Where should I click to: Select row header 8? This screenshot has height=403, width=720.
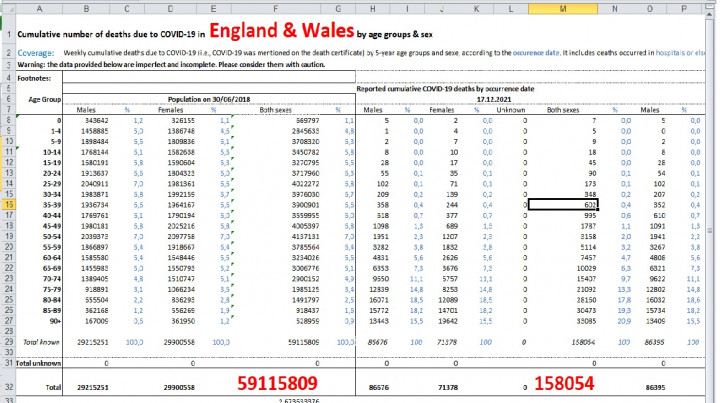pyautogui.click(x=9, y=120)
